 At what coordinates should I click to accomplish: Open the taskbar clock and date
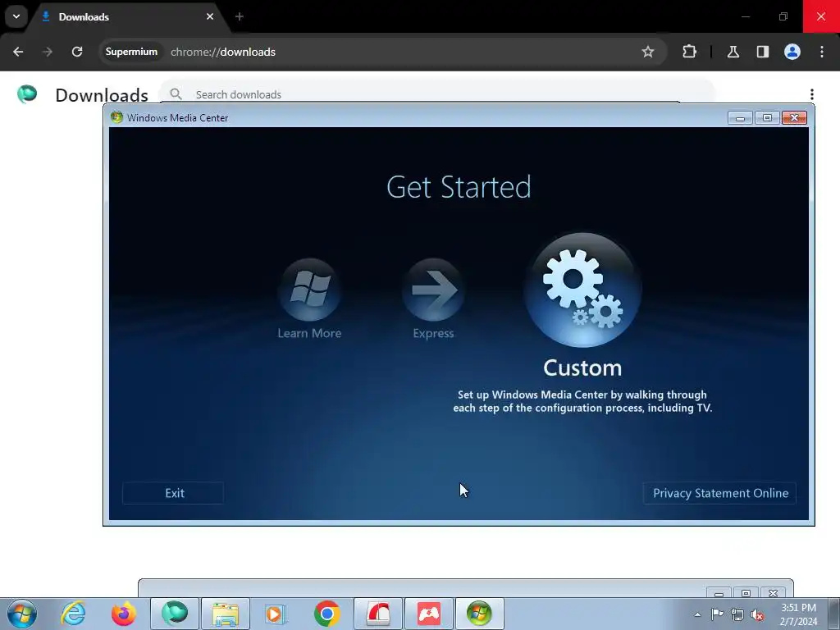[798, 614]
